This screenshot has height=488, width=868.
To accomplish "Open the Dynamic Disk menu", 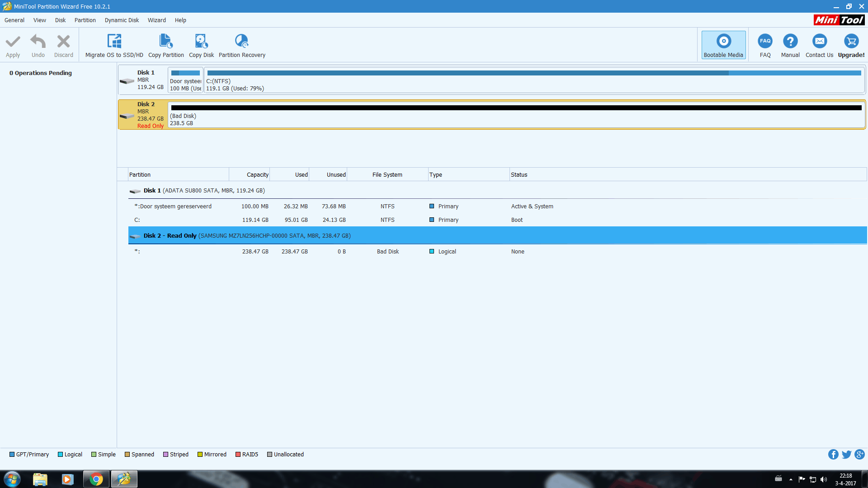I will [x=122, y=20].
